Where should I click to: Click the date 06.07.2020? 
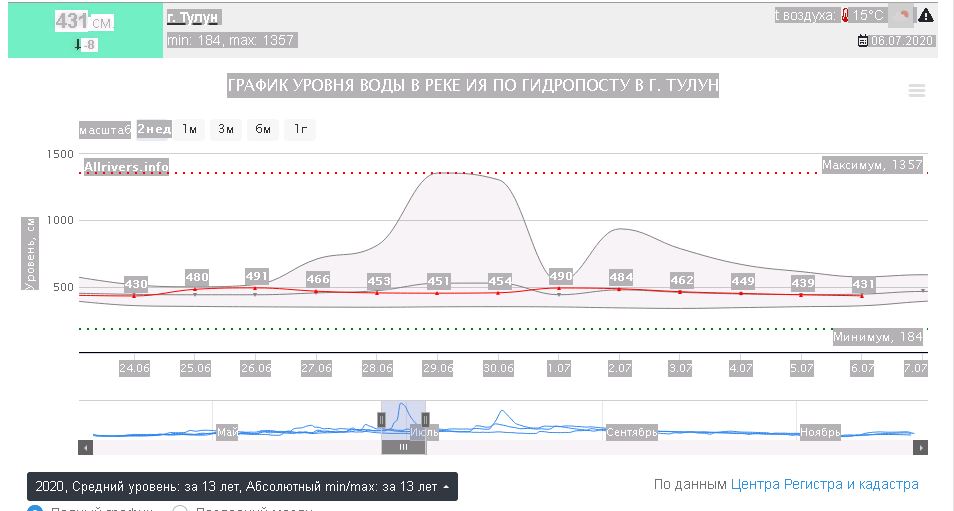(902, 41)
